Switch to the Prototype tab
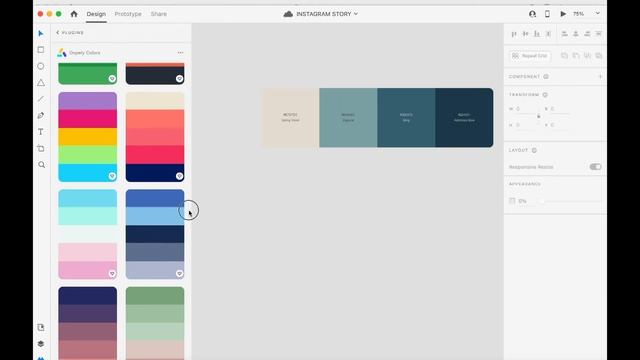640x360 pixels. pyautogui.click(x=128, y=14)
